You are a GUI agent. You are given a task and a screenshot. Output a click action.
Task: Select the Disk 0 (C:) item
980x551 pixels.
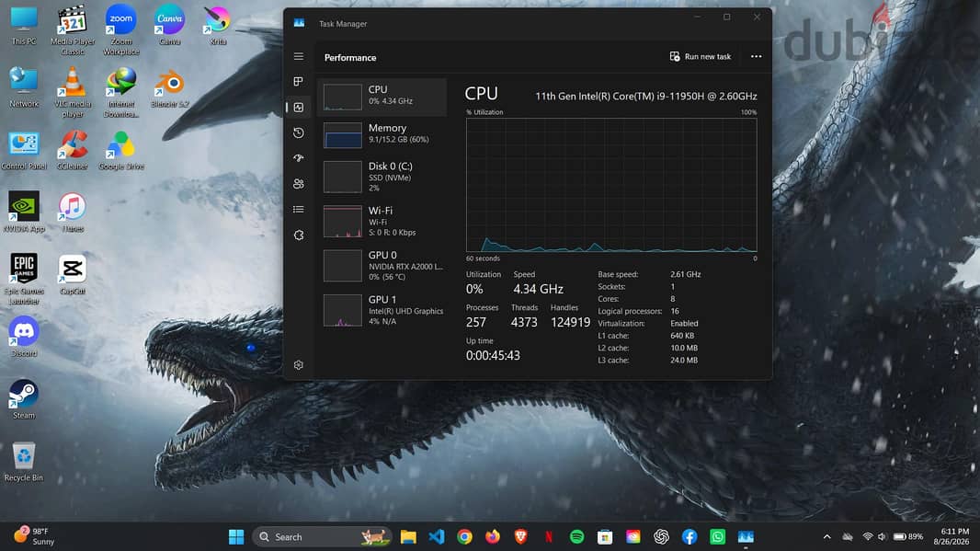(382, 177)
